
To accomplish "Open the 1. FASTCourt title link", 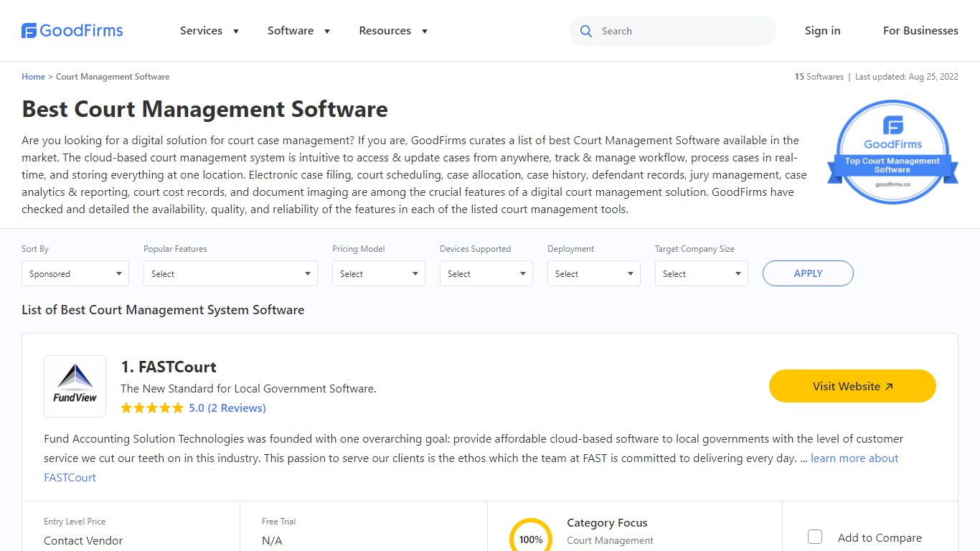I will pos(169,367).
